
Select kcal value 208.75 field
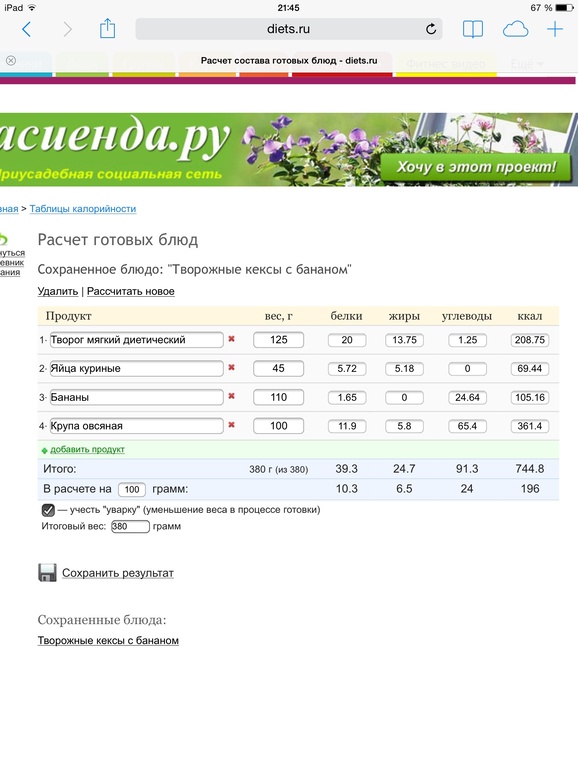[x=529, y=340]
